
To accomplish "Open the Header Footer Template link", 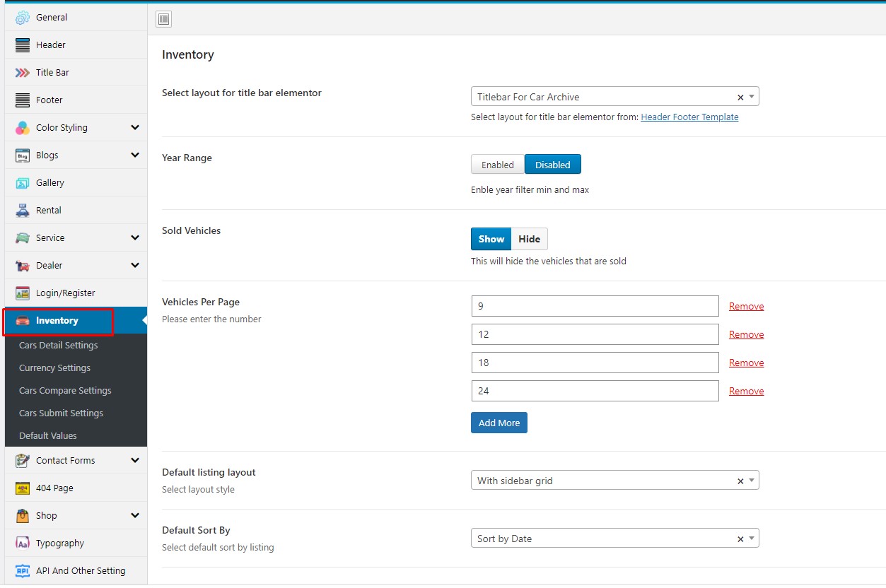I will tap(689, 117).
